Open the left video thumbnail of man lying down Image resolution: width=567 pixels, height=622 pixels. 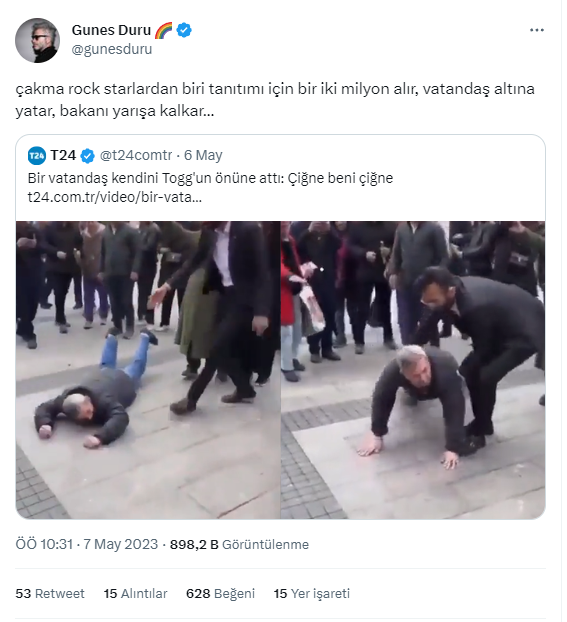pyautogui.click(x=148, y=370)
